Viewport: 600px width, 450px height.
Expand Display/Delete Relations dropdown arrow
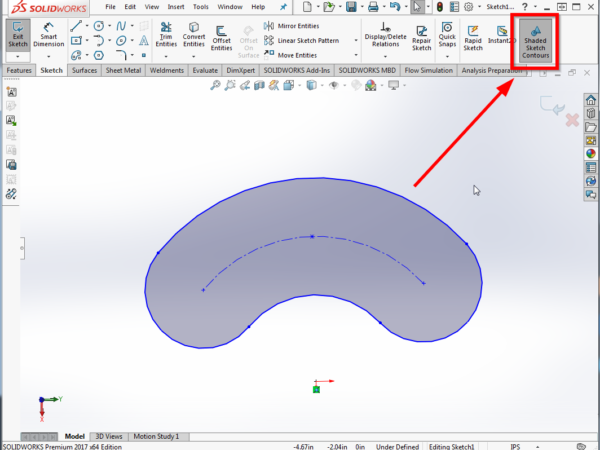coord(385,57)
